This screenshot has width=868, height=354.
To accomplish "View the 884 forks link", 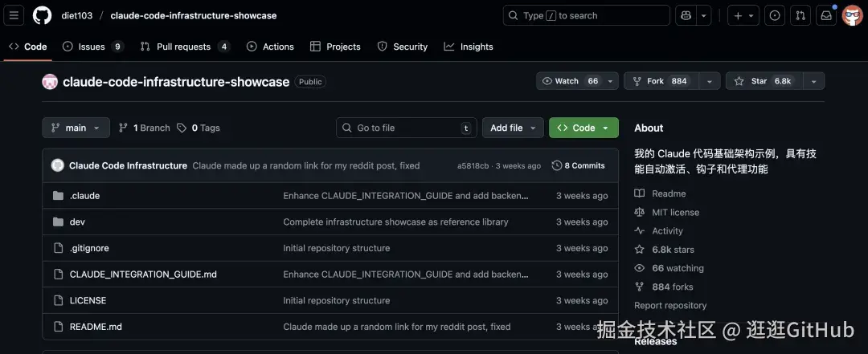I will coord(664,287).
